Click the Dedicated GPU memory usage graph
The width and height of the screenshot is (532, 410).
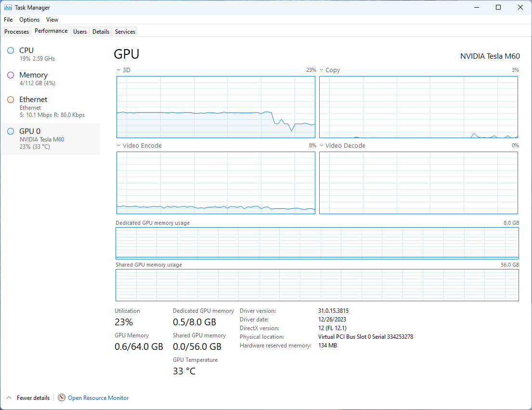(317, 243)
